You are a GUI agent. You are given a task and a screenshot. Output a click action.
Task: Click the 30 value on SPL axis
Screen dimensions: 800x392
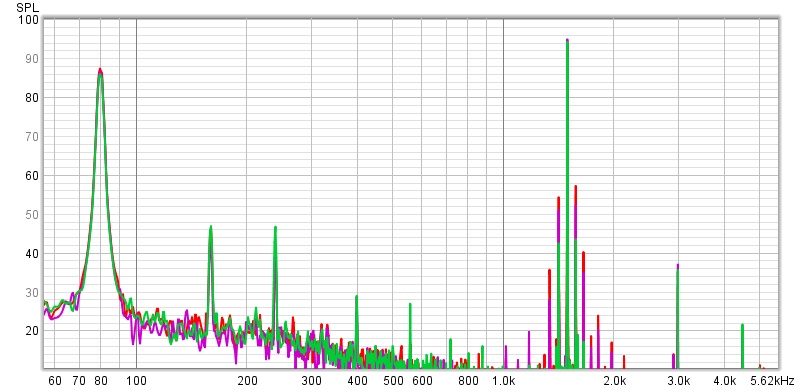32,292
